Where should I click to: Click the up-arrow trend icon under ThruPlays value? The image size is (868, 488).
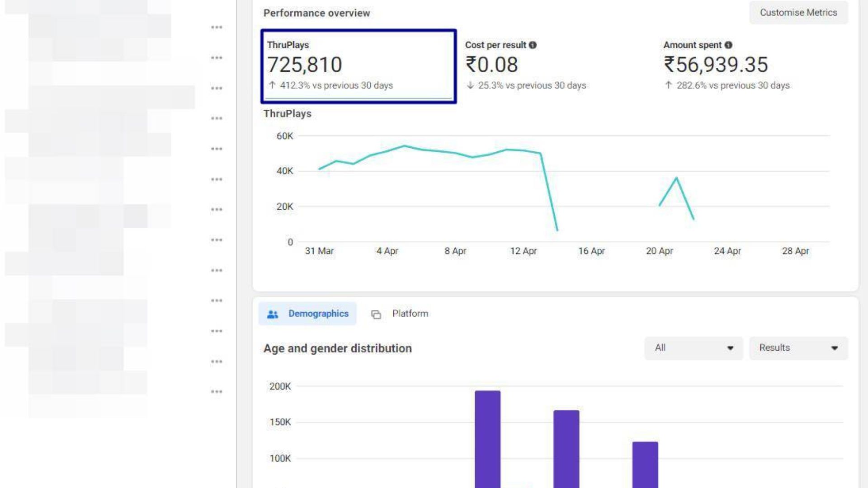pos(272,85)
